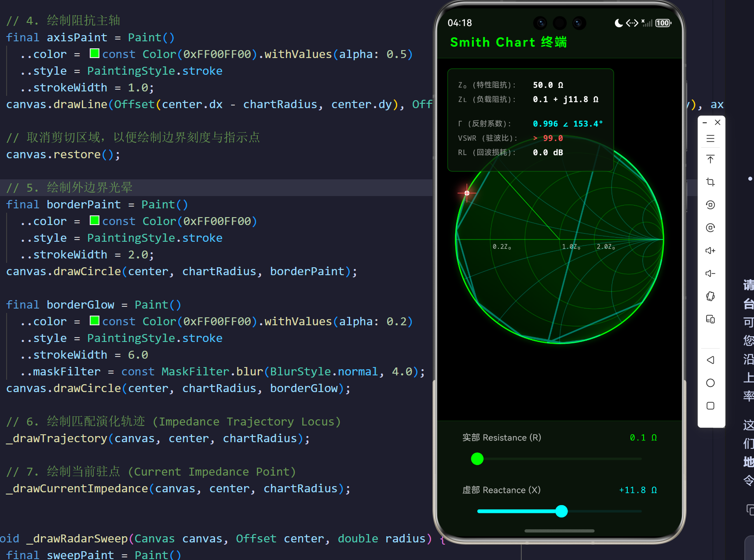
Task: Click the '虚部 Reactance (X)' label
Action: click(x=501, y=490)
